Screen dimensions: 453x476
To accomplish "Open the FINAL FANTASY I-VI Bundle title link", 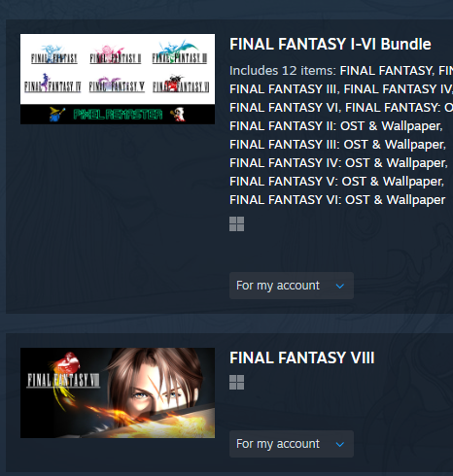I will pyautogui.click(x=331, y=44).
